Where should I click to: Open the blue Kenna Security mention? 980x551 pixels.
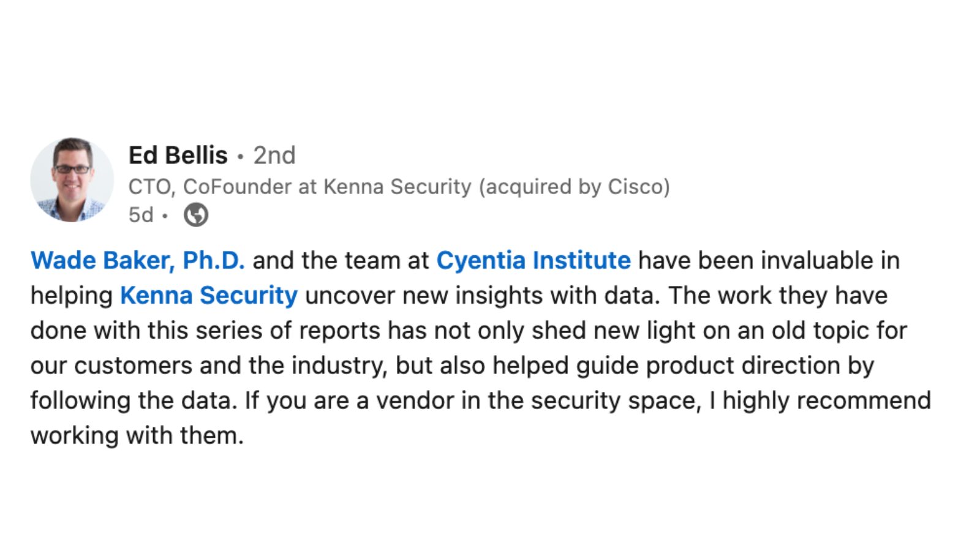209,295
